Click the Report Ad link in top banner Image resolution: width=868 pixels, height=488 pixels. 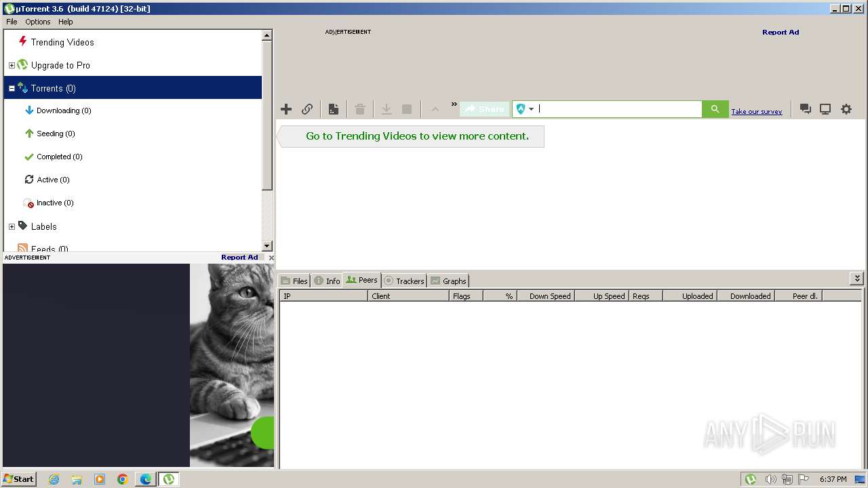(781, 32)
